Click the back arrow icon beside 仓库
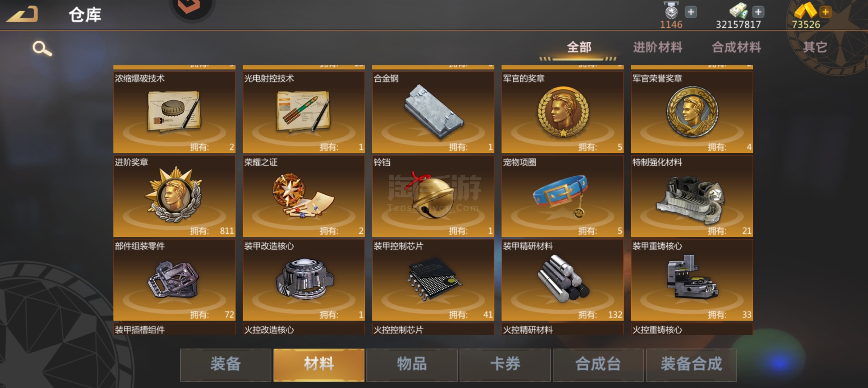Viewport: 868px width, 388px height. tap(22, 15)
